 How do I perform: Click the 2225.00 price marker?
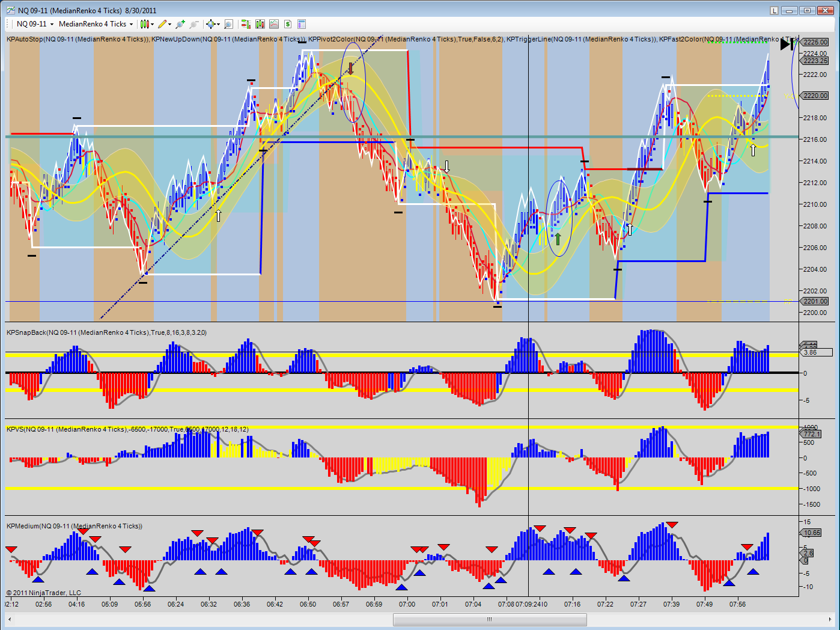point(815,42)
